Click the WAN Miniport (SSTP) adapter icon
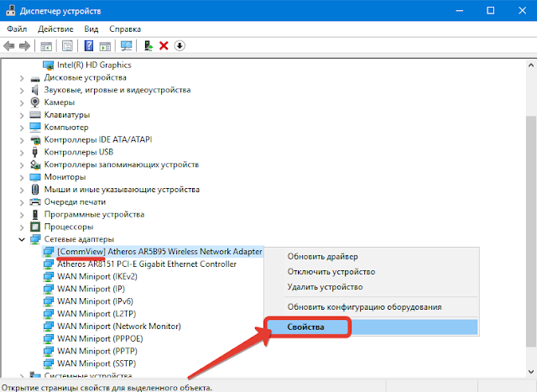Image resolution: width=537 pixels, height=392 pixels. tap(49, 363)
